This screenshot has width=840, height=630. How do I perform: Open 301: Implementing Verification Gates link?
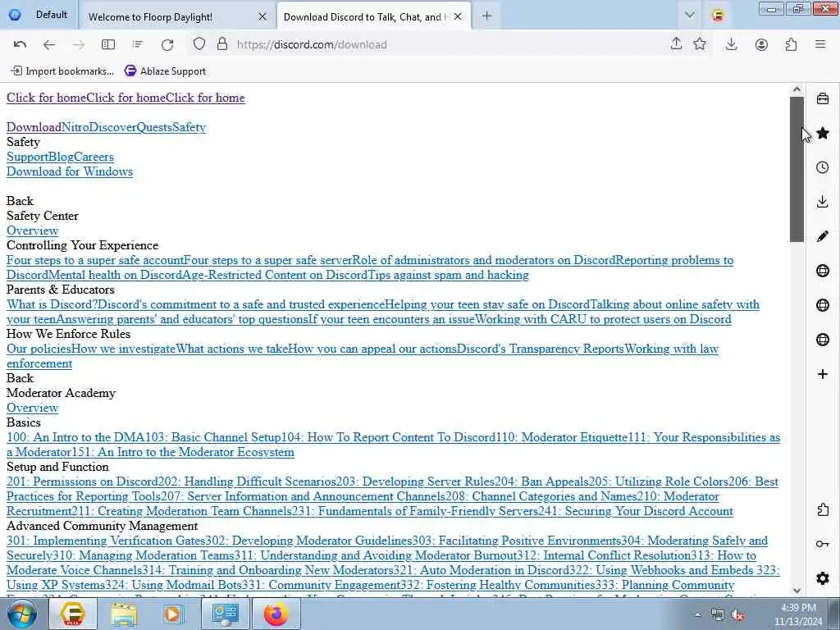106,541
